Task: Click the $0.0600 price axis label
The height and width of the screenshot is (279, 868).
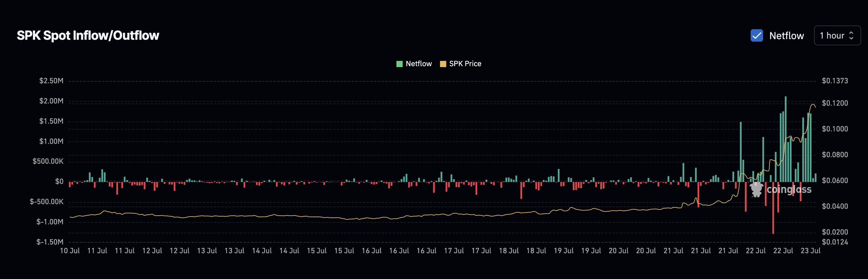Action: tap(835, 181)
